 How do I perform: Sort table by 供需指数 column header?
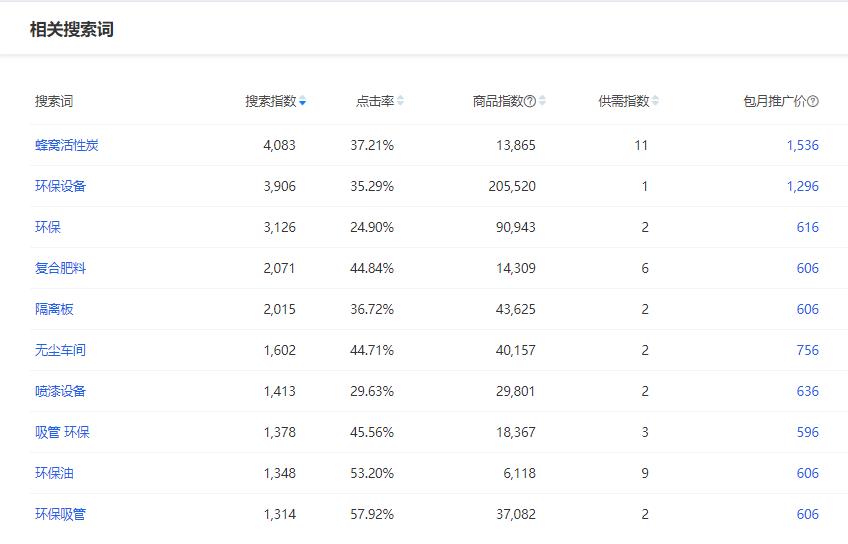pos(623,101)
